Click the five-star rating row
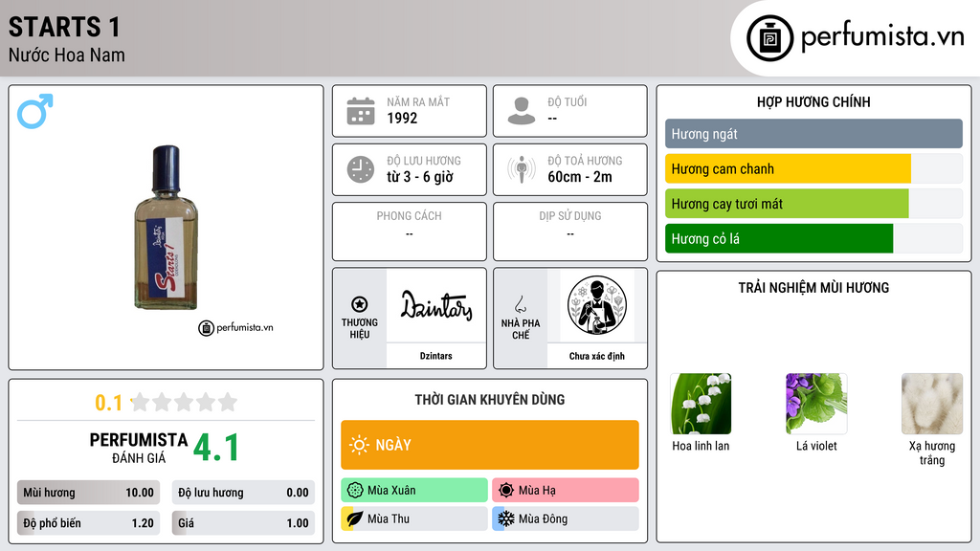This screenshot has height=551, width=980. pos(185,402)
